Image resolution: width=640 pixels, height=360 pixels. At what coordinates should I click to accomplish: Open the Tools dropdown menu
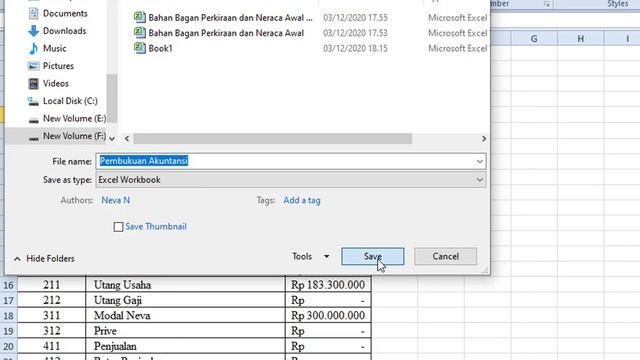pos(310,257)
